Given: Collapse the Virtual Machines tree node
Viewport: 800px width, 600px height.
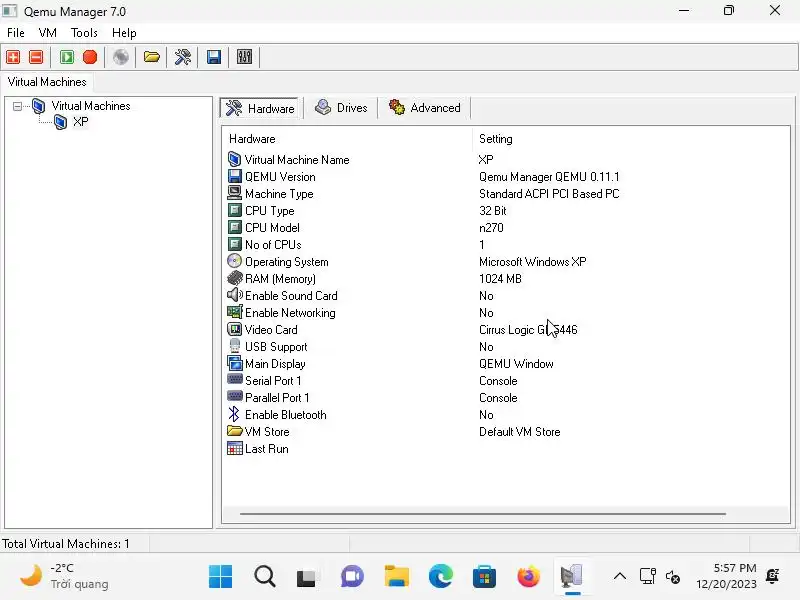Looking at the screenshot, I should (17, 106).
